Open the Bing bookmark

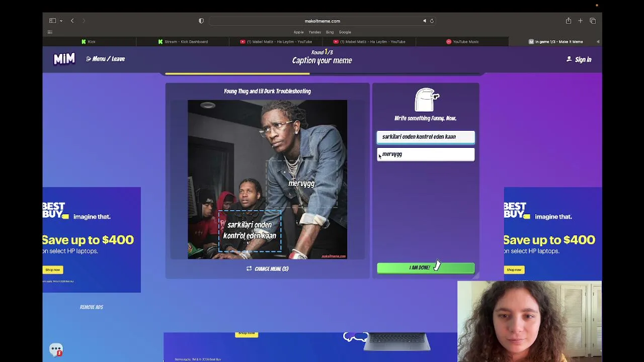tap(330, 32)
